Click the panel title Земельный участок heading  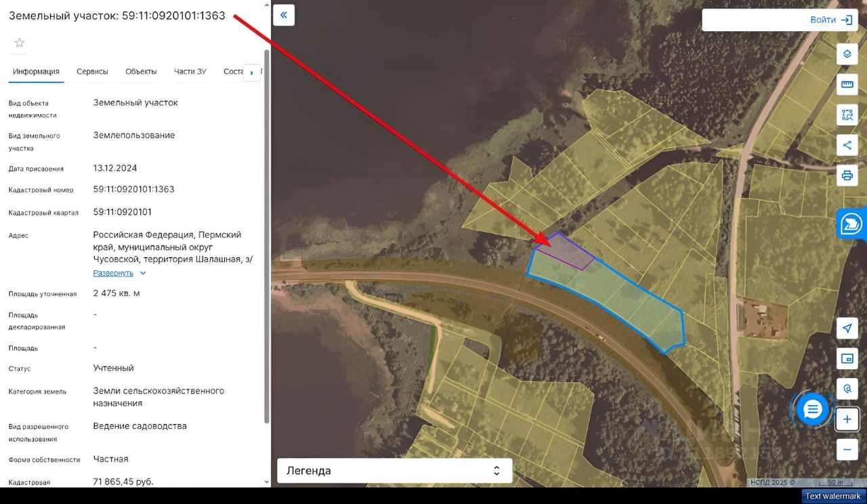click(117, 16)
